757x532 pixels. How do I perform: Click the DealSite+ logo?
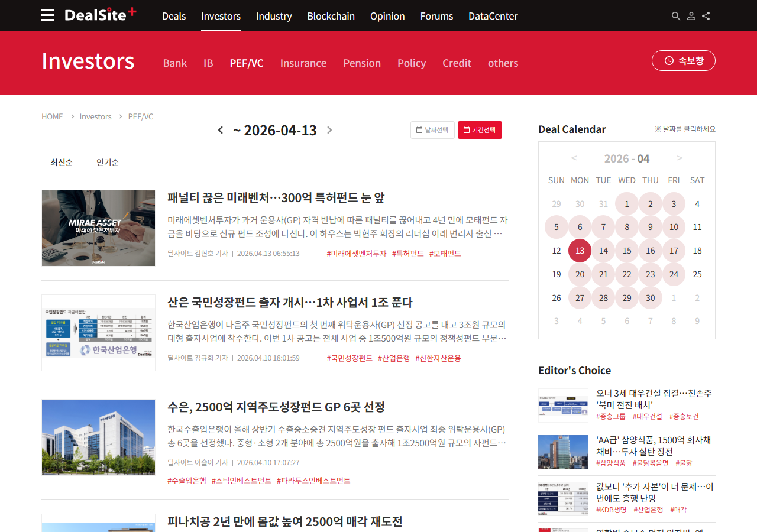point(100,15)
